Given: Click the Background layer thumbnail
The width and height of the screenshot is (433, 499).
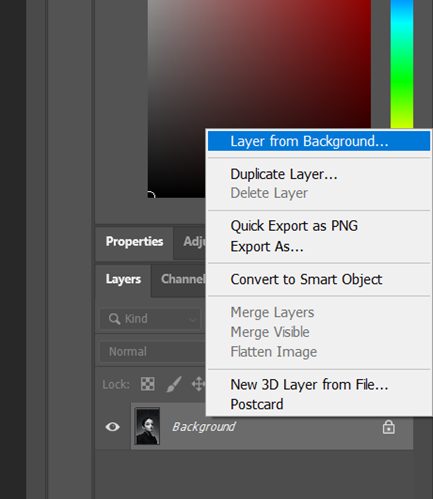Looking at the screenshot, I should coord(147,426).
